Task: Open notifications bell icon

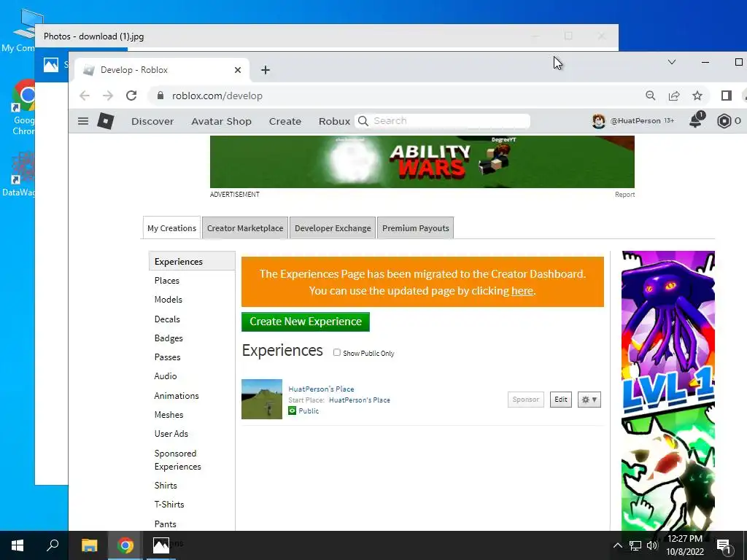Action: 697,120
